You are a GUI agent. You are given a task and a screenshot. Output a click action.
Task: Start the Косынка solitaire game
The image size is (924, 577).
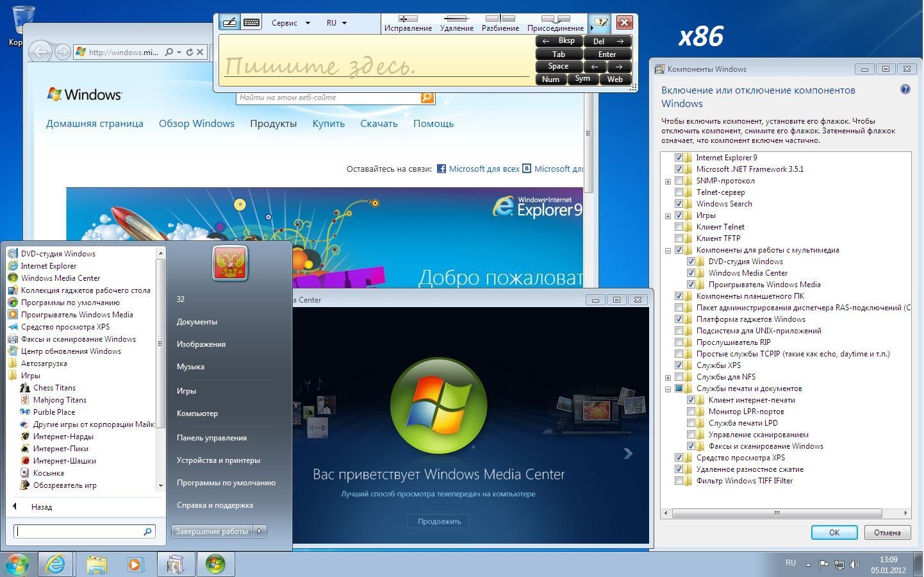pos(48,473)
